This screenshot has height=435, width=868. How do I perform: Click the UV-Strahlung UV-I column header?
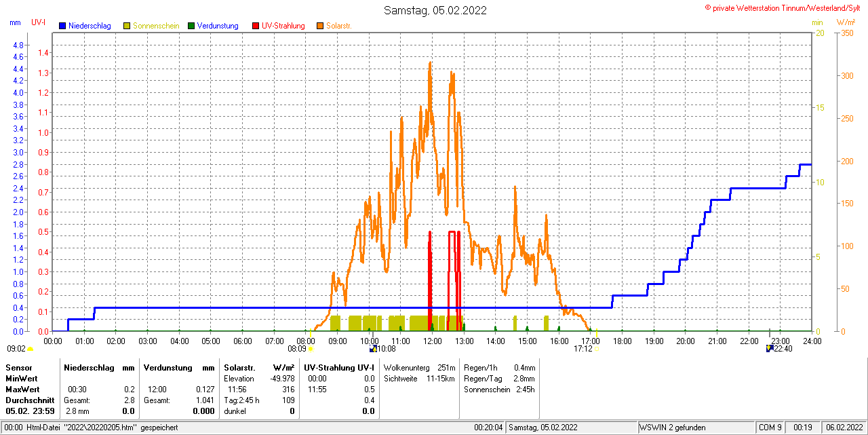point(339,367)
